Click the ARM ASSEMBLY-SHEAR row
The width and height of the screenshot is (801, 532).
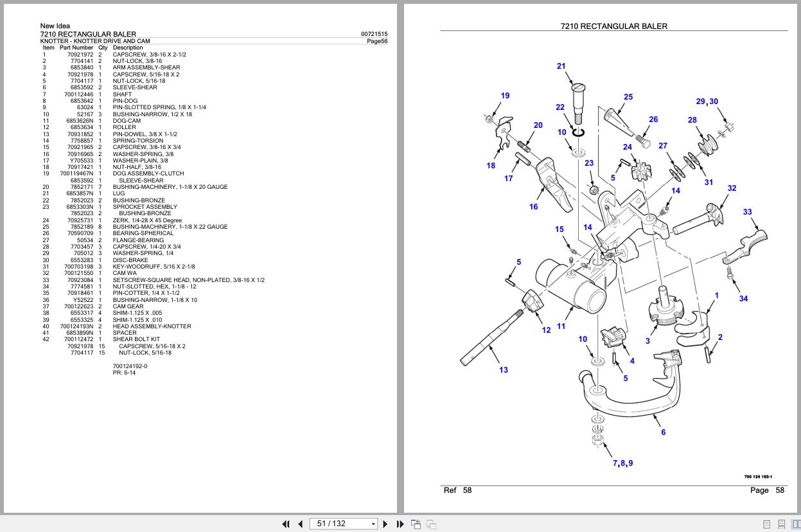[x=111, y=67]
